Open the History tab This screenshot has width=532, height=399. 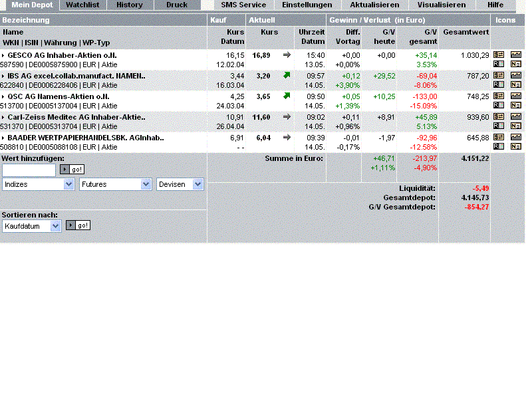(x=130, y=5)
